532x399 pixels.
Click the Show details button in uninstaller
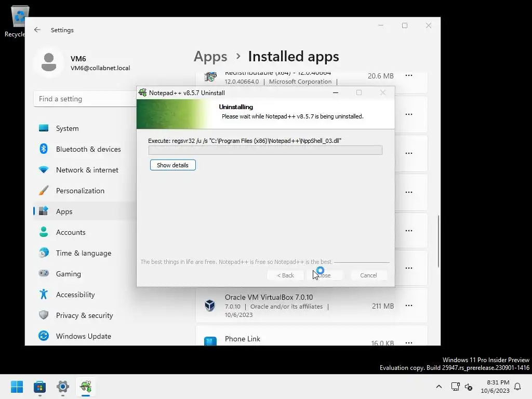[x=172, y=165]
